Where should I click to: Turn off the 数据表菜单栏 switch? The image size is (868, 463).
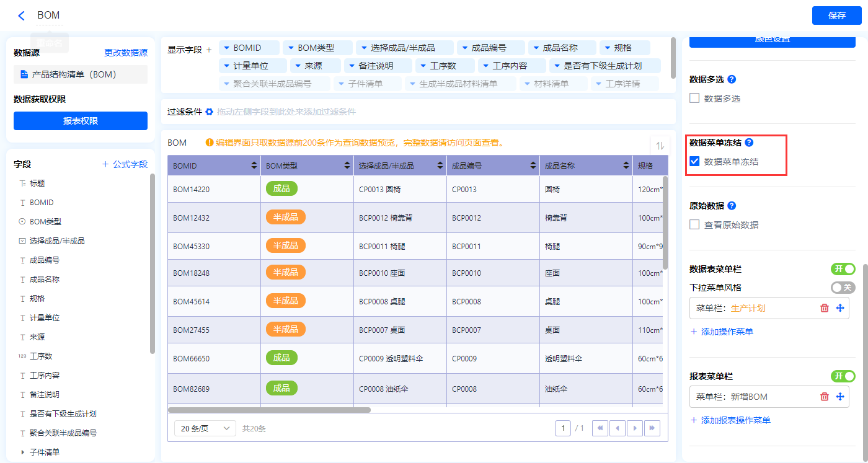843,269
